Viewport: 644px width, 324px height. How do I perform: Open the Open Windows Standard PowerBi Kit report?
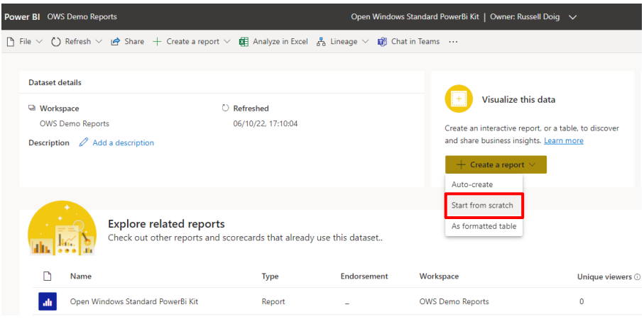[x=134, y=301]
